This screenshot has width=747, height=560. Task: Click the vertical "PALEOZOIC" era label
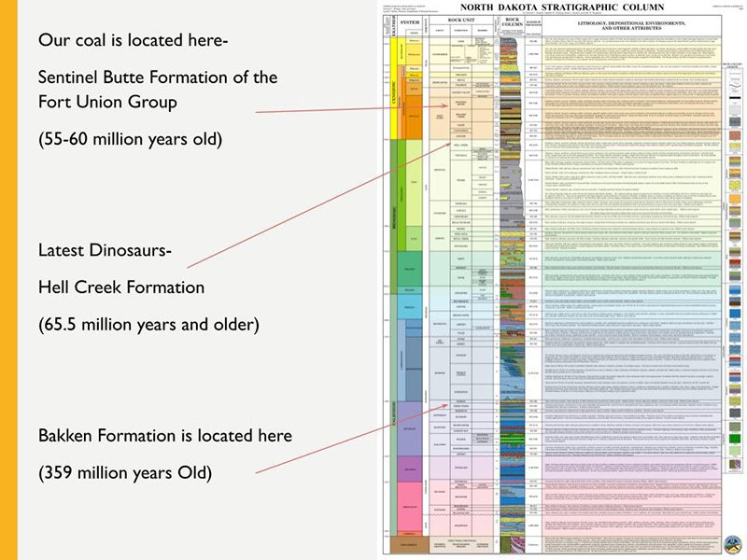point(393,413)
